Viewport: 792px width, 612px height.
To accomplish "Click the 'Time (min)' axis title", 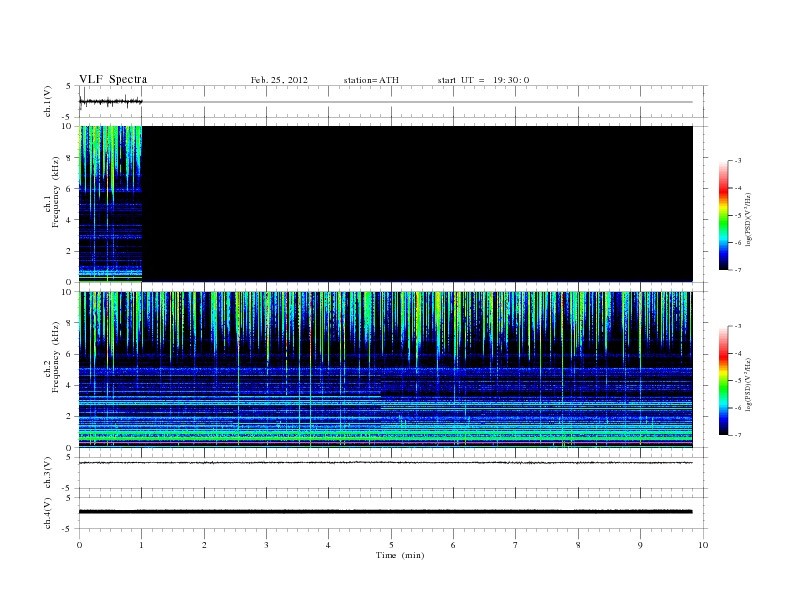I will pyautogui.click(x=400, y=555).
